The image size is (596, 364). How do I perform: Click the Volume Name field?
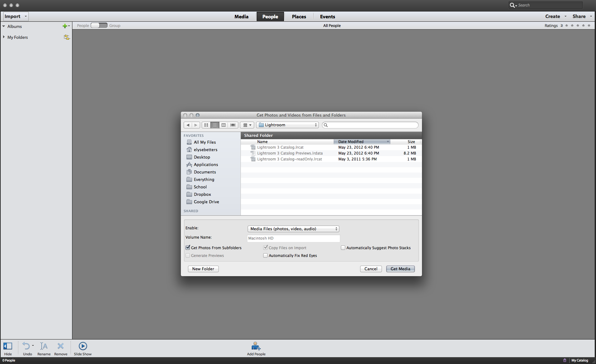coord(293,238)
